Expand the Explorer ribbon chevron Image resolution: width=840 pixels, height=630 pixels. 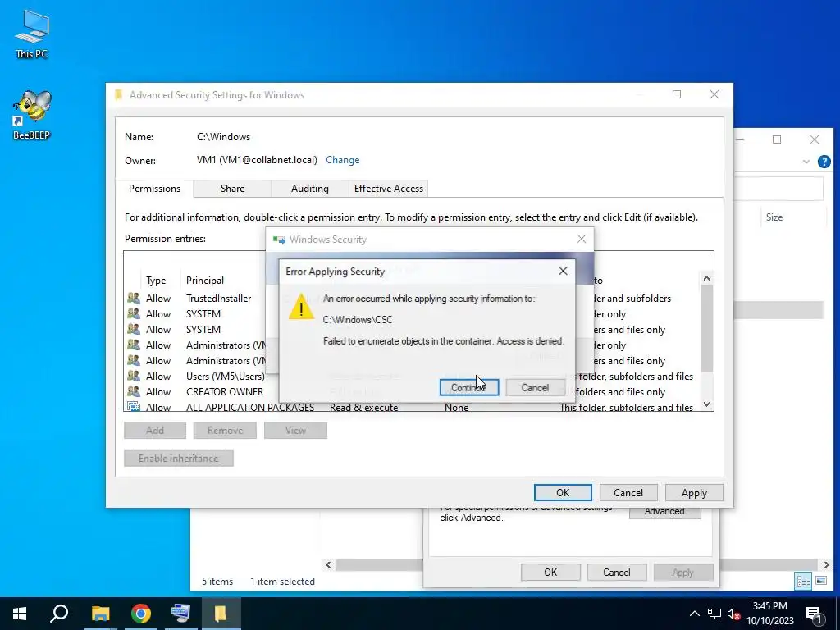pyautogui.click(x=806, y=162)
